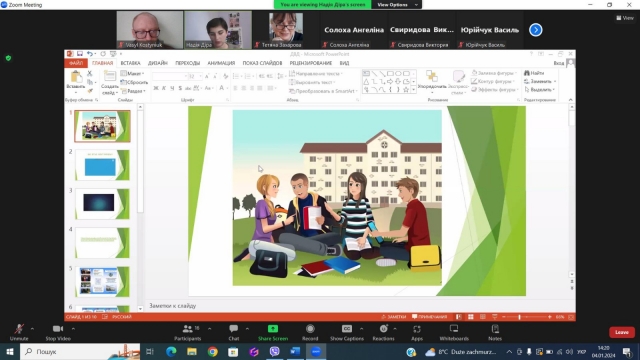Click Заменить replace button
The height and width of the screenshot is (360, 640).
click(540, 81)
